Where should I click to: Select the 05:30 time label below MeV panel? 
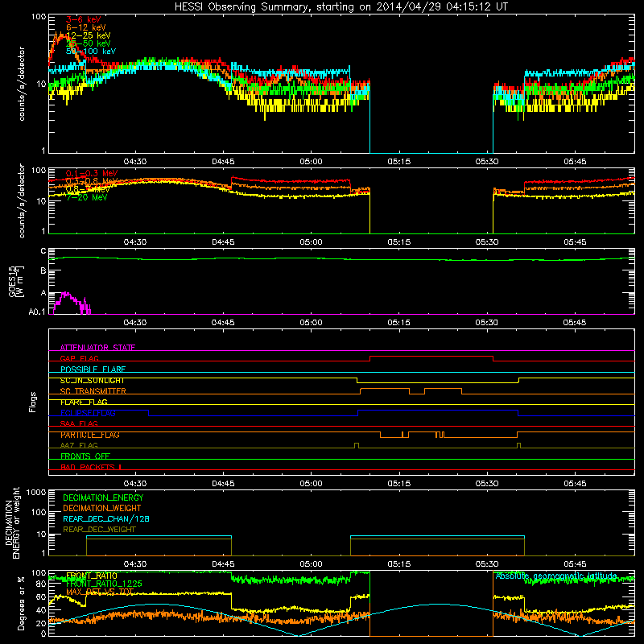coord(487,242)
